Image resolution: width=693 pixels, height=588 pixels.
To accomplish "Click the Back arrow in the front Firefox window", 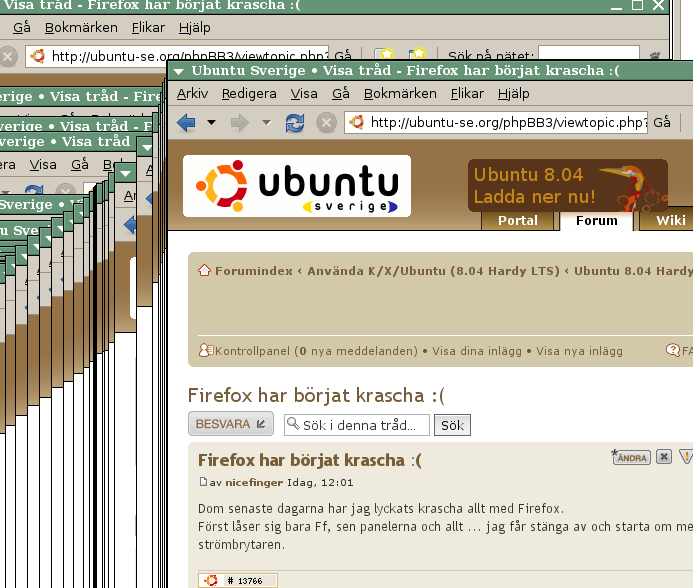I will point(186,122).
